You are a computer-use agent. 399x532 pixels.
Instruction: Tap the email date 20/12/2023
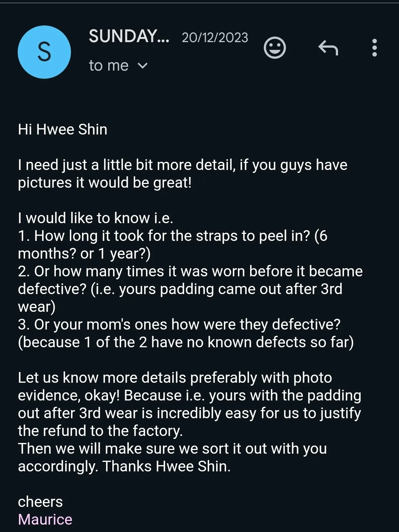[x=215, y=38]
